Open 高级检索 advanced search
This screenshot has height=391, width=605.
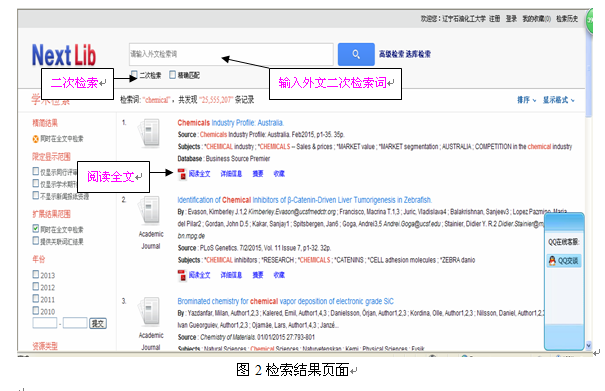[391, 54]
